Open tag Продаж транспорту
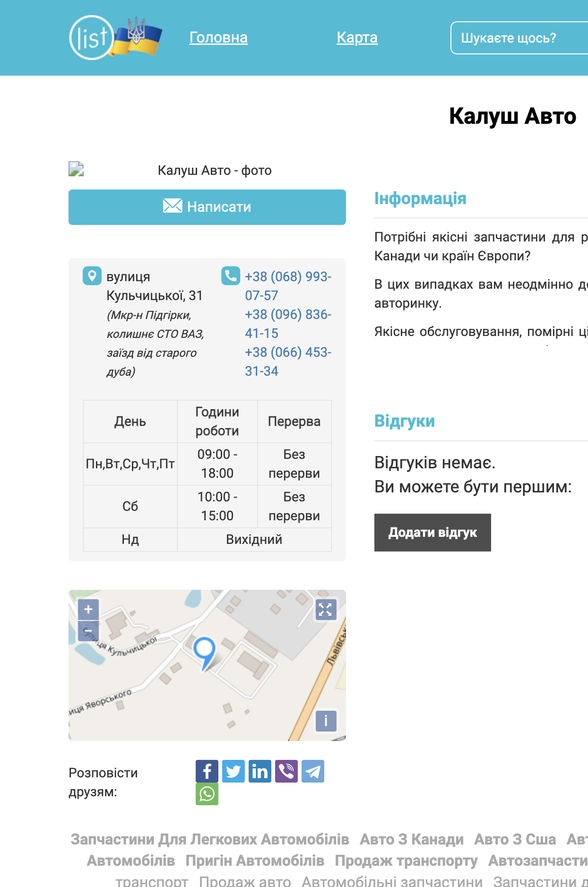Viewport: 588px width, 887px height. (x=406, y=861)
